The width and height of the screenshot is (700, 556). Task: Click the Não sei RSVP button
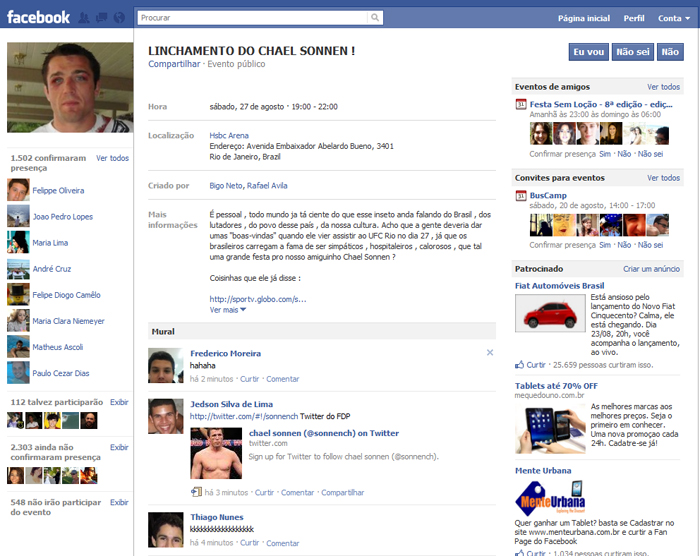[x=633, y=52]
